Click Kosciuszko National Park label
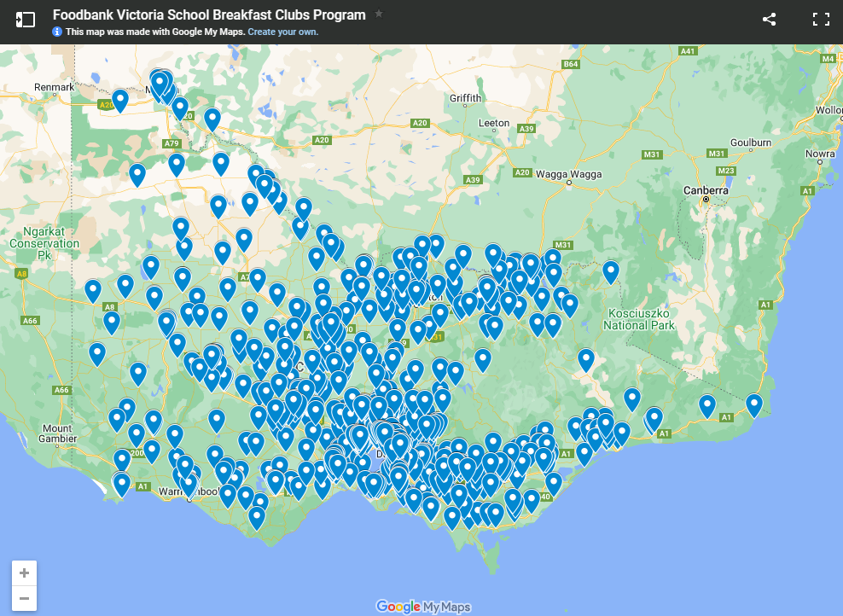Viewport: 843px width, 616px height. [x=639, y=319]
